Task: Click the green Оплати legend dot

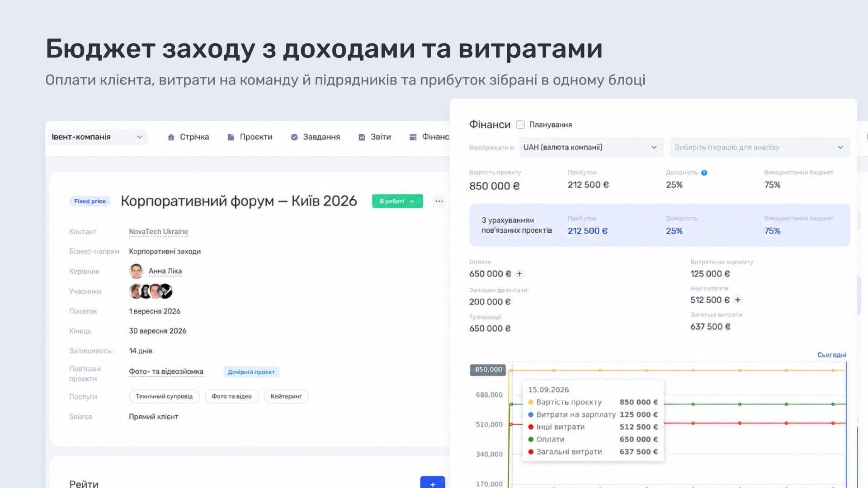Action: [x=531, y=439]
